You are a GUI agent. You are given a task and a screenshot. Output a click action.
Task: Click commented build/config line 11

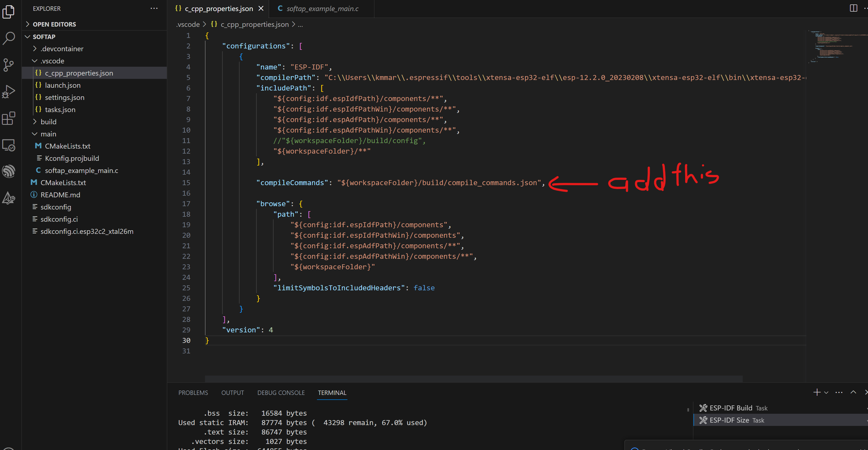coord(349,141)
